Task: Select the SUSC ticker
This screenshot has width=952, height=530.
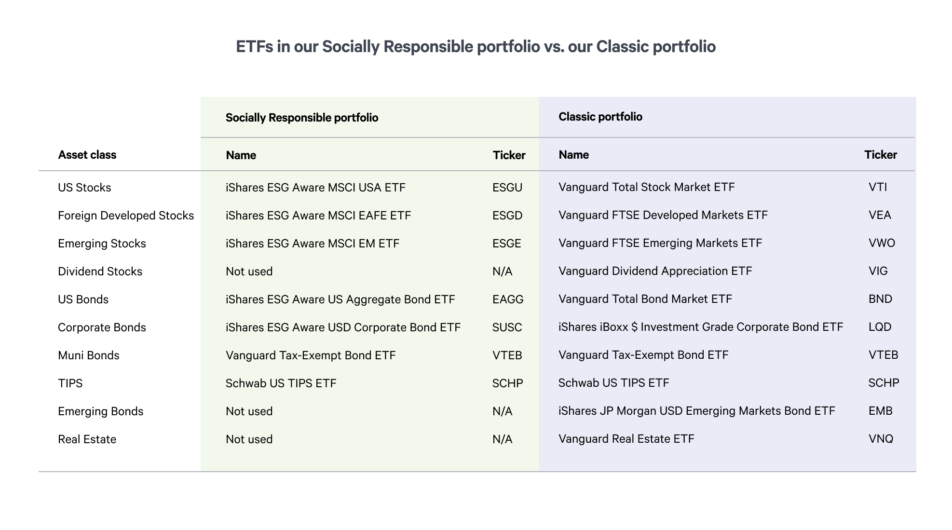Action: [508, 327]
